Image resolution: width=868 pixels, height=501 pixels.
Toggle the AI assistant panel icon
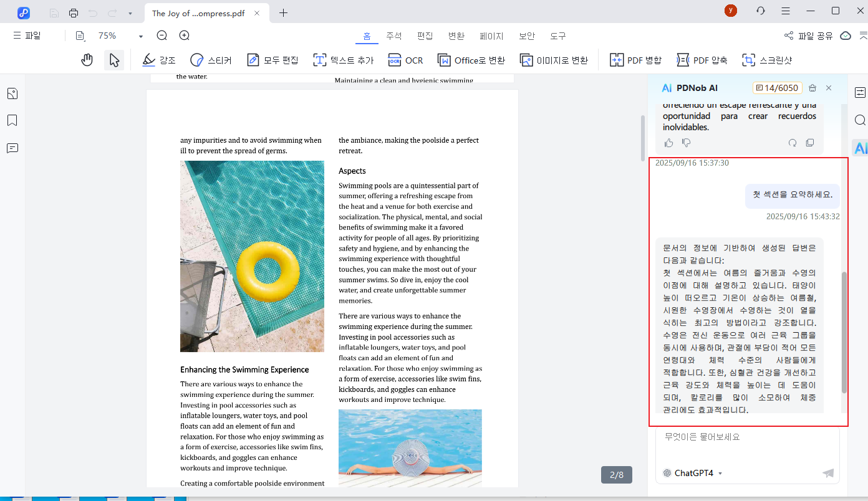pyautogui.click(x=861, y=148)
